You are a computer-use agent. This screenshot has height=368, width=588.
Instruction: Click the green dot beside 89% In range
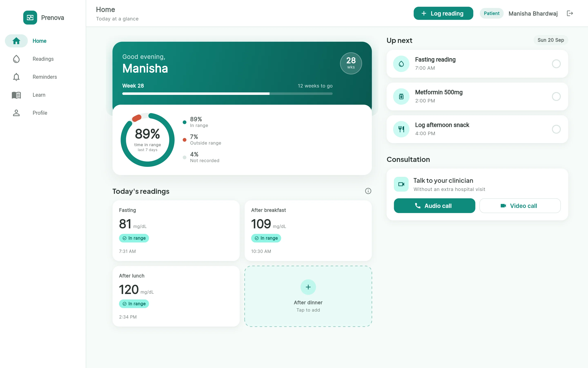click(x=184, y=122)
